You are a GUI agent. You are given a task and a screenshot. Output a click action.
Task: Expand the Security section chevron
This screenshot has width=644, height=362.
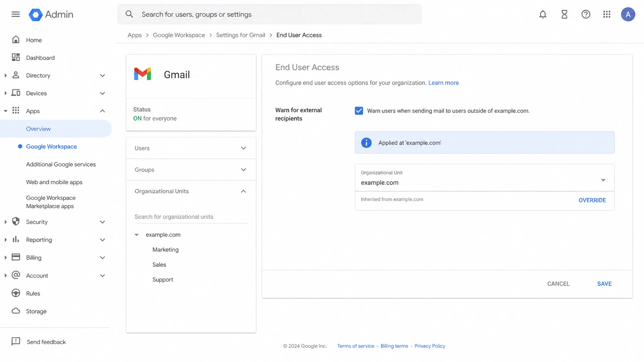point(102,222)
